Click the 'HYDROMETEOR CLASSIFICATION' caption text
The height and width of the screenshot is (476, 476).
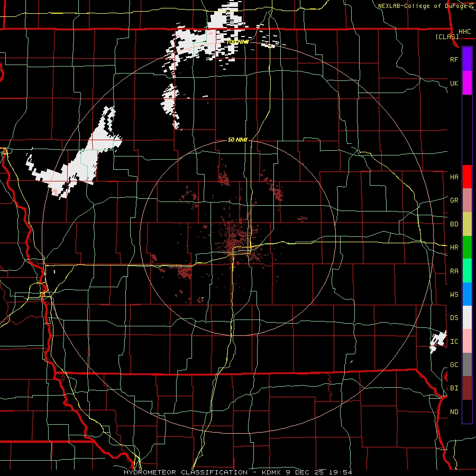(186, 472)
